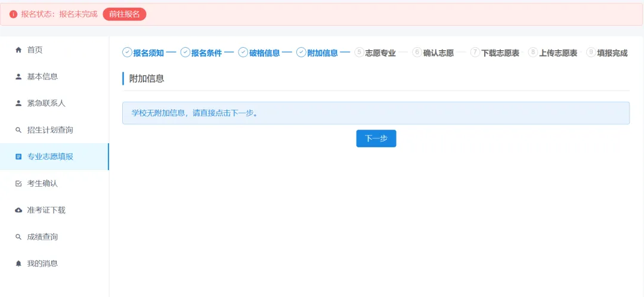Click the 上传志愿表 step label
Image resolution: width=644 pixels, height=297 pixels.
558,53
